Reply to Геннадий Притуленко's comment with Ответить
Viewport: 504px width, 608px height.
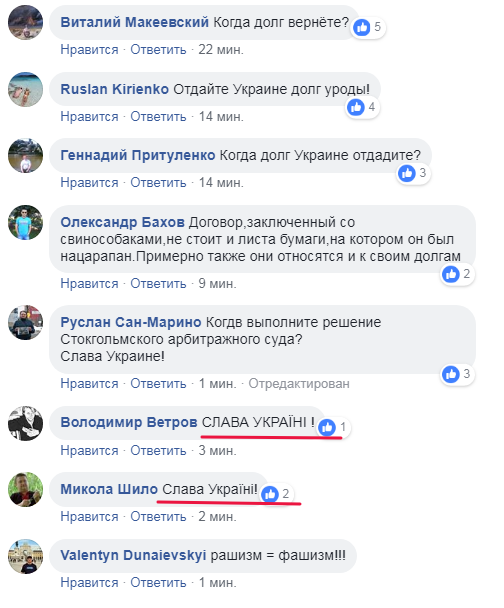point(158,182)
